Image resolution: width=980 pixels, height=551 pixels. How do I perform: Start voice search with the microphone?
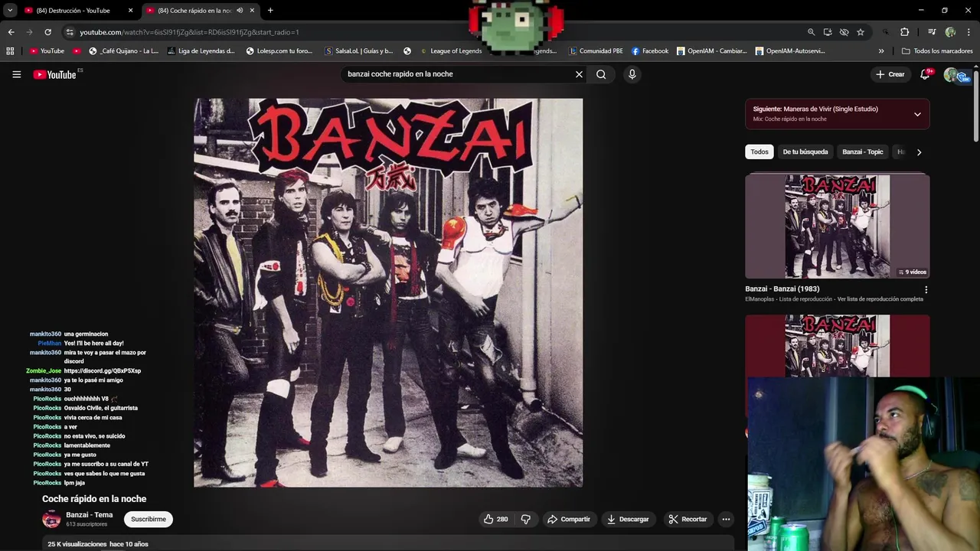coord(632,74)
